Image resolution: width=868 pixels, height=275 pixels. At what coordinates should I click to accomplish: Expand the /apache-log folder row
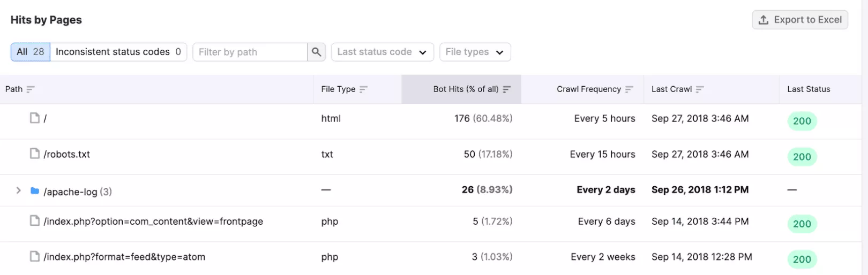pos(19,190)
